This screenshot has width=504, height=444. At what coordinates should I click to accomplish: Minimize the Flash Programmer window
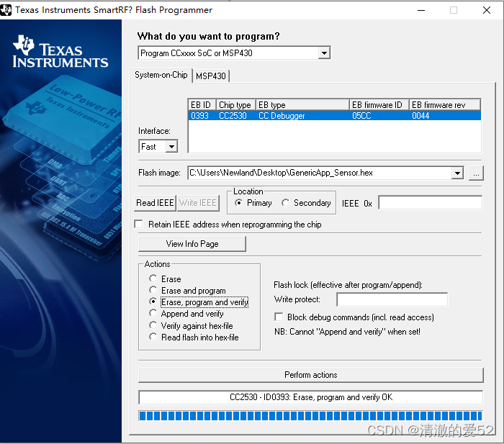tap(421, 10)
